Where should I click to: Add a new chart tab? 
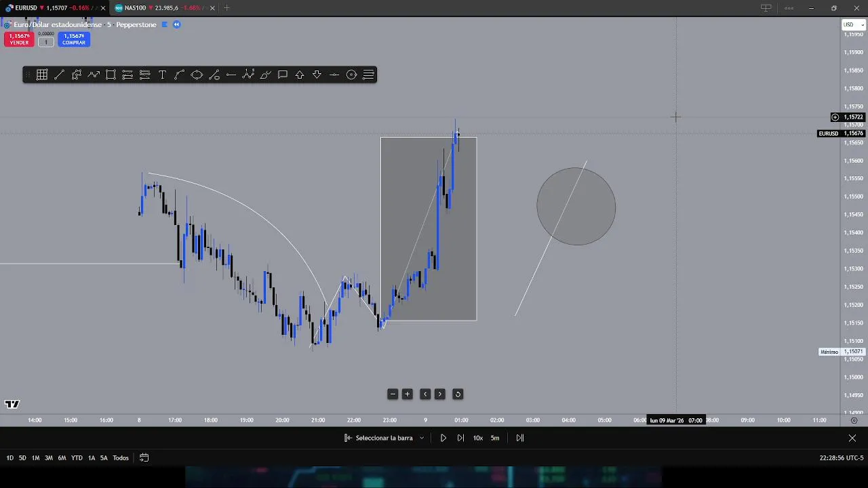tap(226, 8)
